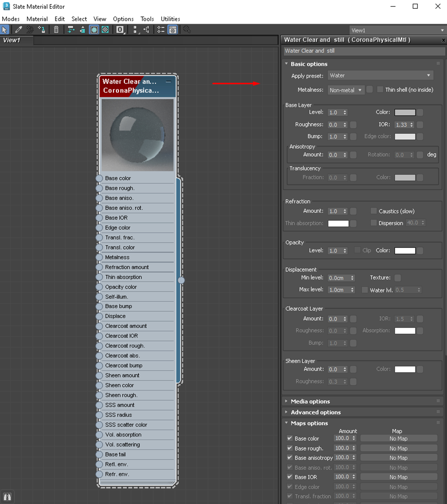Click Base rough. No Map button
Screen dimensions: 447x504
[x=399, y=448]
